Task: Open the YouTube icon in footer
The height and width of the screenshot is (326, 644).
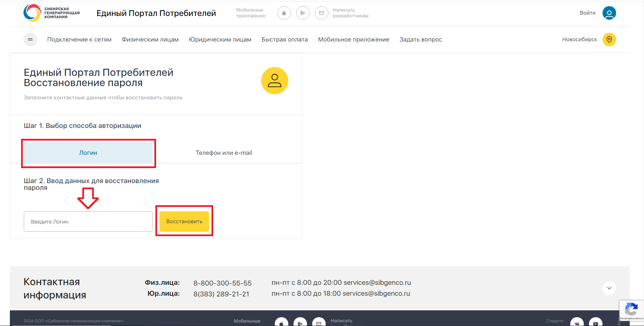Action: (595, 323)
